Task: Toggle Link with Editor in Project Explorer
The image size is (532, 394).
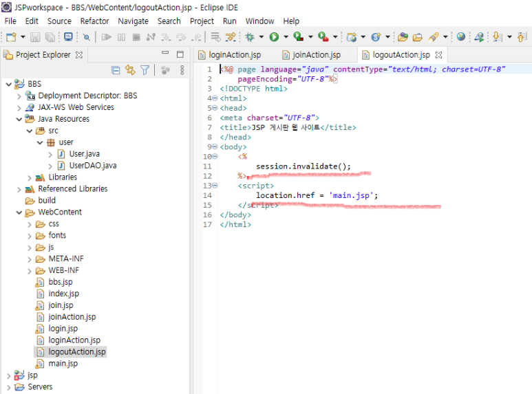Action: 130,70
